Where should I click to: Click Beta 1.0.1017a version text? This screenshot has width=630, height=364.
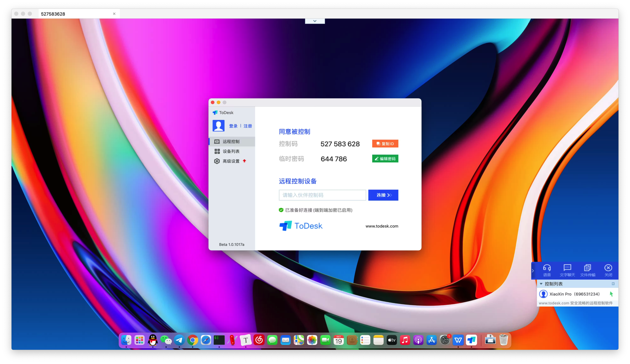(x=232, y=244)
